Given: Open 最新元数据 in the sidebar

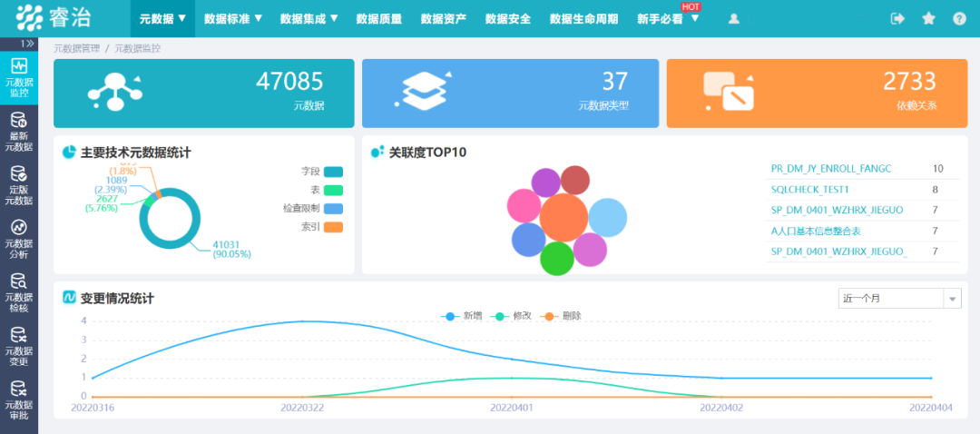Looking at the screenshot, I should [x=19, y=132].
